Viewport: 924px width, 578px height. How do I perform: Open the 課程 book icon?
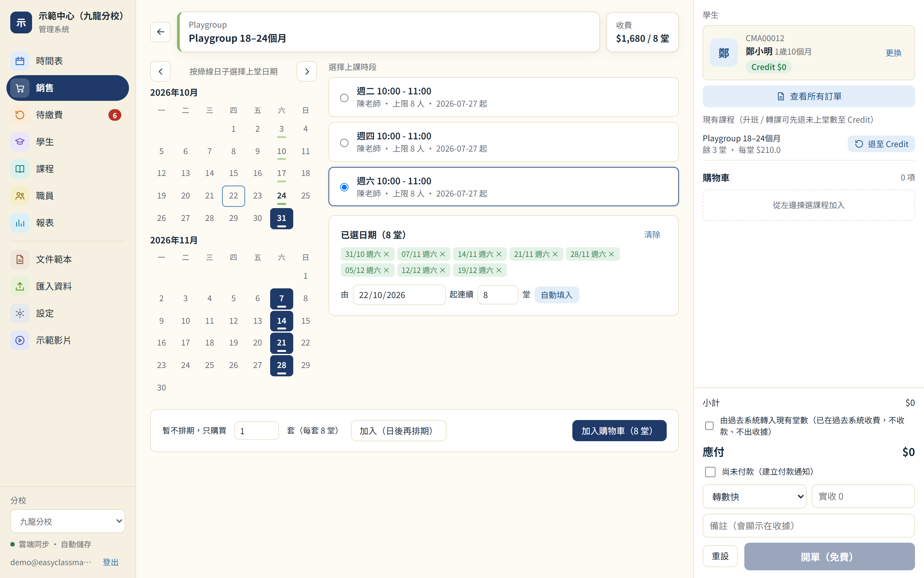20,169
